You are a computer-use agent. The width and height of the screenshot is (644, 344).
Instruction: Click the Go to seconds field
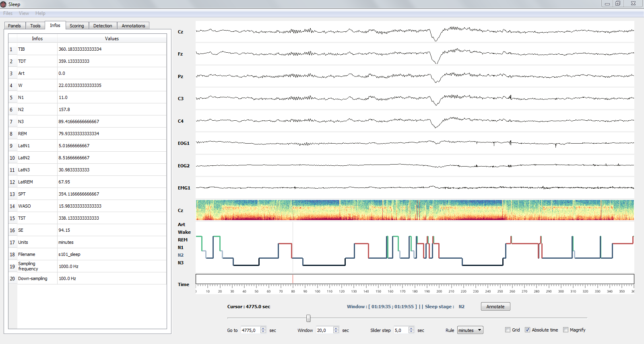tap(250, 330)
